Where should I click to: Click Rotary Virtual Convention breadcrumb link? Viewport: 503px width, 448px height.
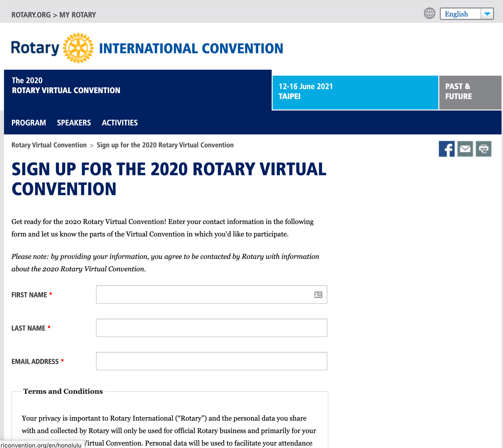tap(49, 145)
